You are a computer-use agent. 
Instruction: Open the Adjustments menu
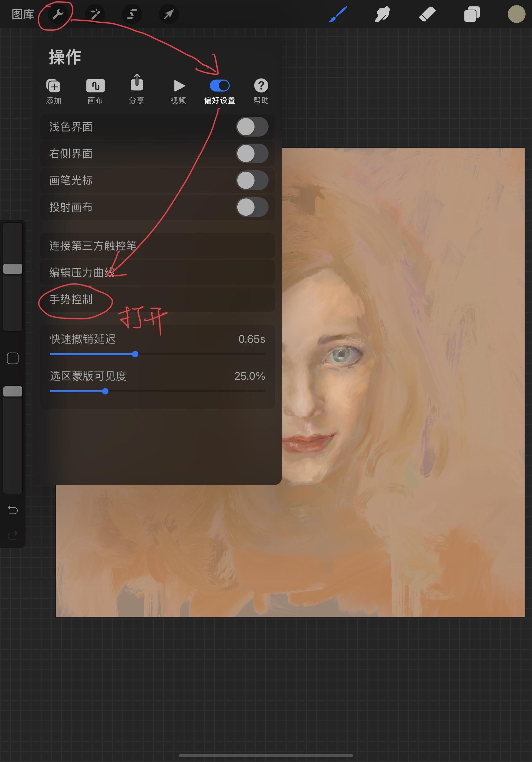(x=95, y=14)
